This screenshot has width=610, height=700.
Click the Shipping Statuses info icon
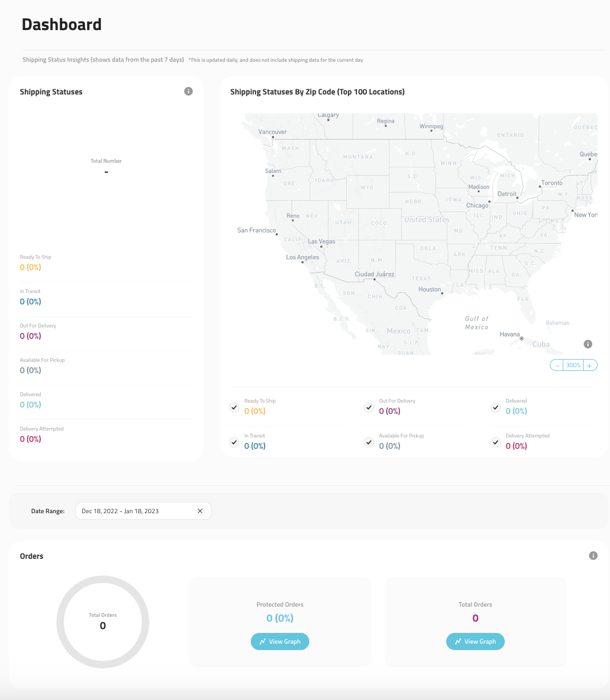188,91
